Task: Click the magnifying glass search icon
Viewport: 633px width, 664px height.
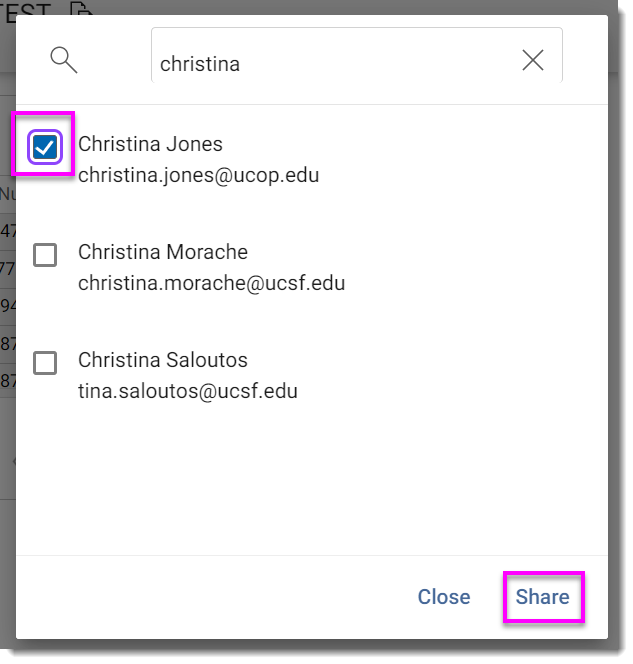Action: point(64,60)
